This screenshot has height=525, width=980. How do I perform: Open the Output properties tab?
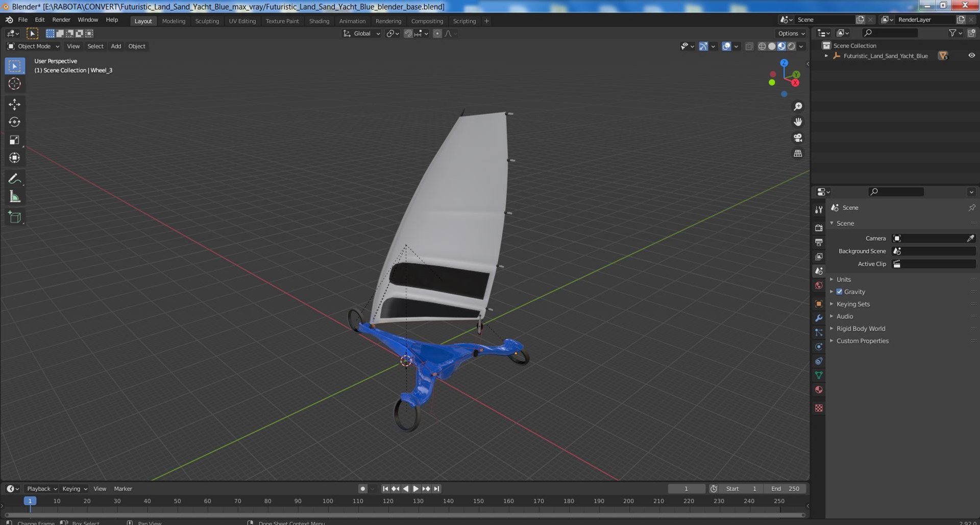point(819,242)
